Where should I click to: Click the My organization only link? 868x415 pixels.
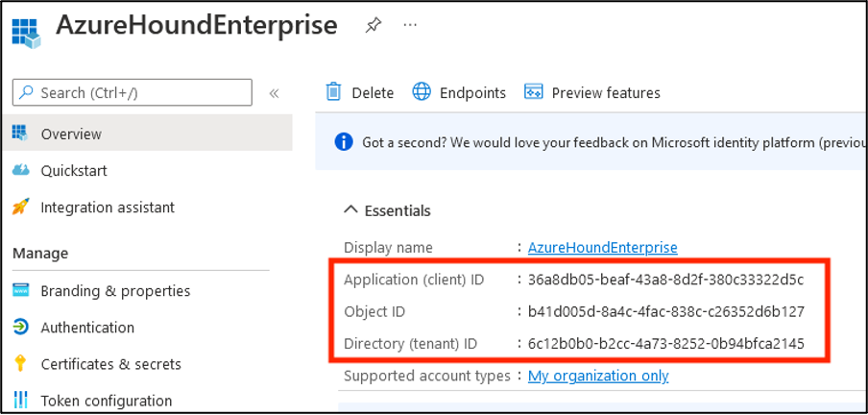coord(598,376)
